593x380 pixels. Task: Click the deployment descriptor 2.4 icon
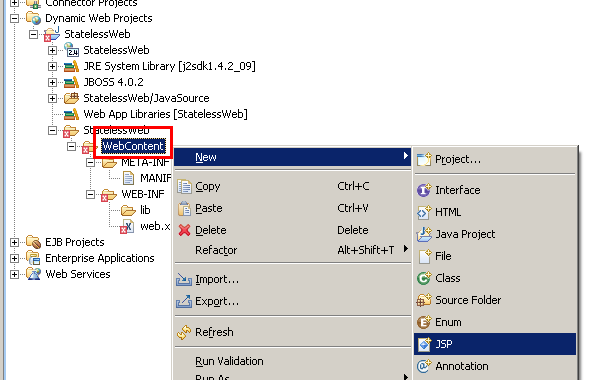tap(71, 50)
